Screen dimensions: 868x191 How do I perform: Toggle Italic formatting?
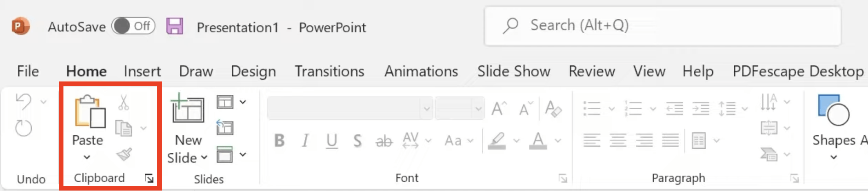305,140
